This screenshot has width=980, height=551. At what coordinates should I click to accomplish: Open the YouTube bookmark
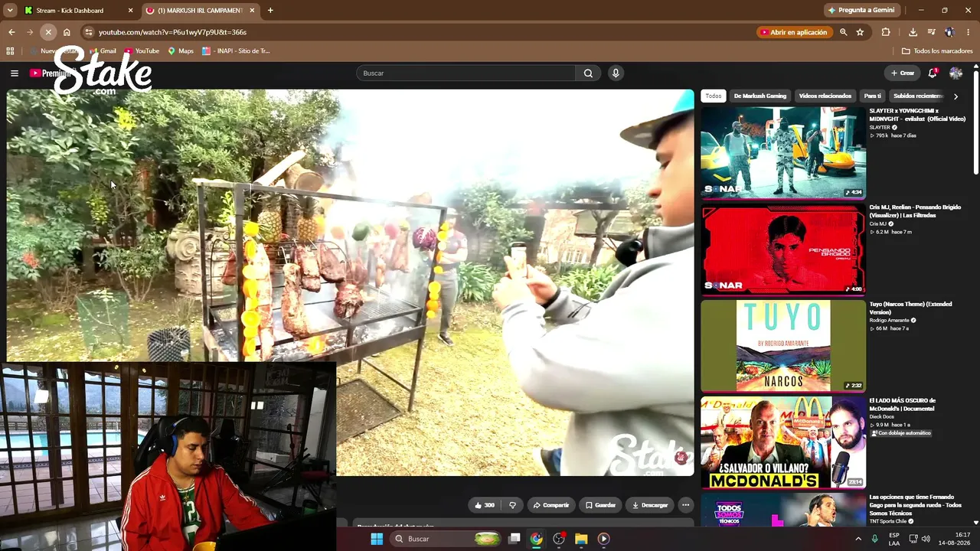pyautogui.click(x=142, y=51)
